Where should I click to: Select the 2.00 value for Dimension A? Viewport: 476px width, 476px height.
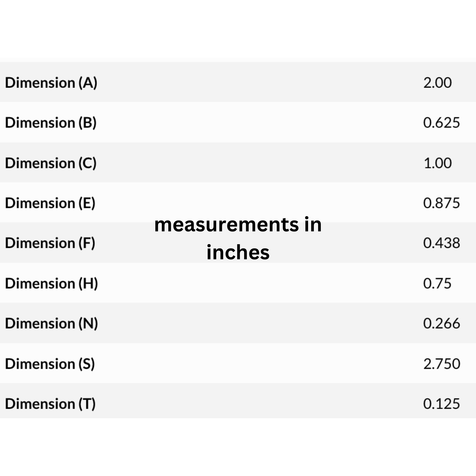tap(437, 82)
